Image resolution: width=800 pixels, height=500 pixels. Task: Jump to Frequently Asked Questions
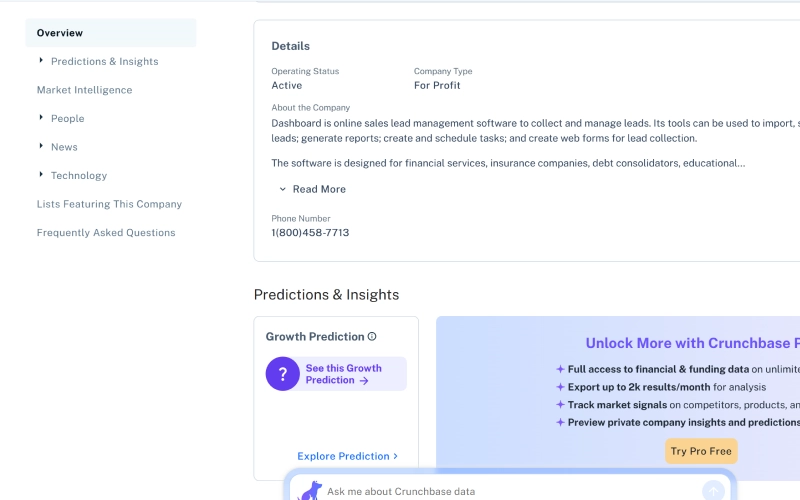(x=106, y=233)
